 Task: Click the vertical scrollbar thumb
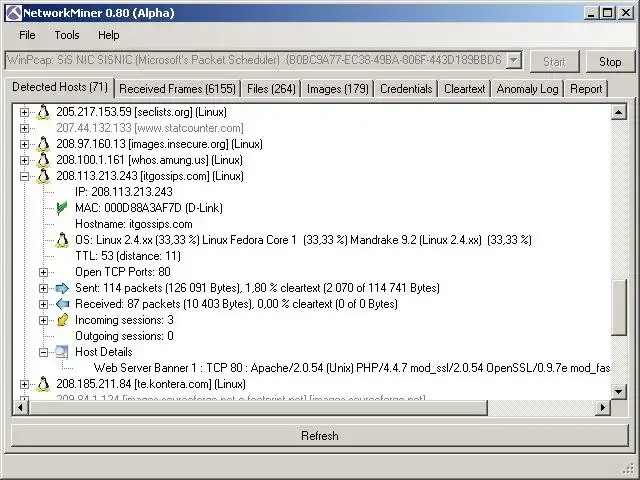[619, 307]
